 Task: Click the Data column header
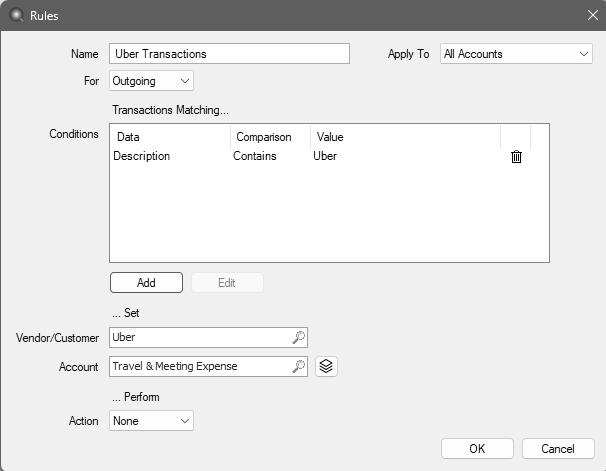click(170, 137)
